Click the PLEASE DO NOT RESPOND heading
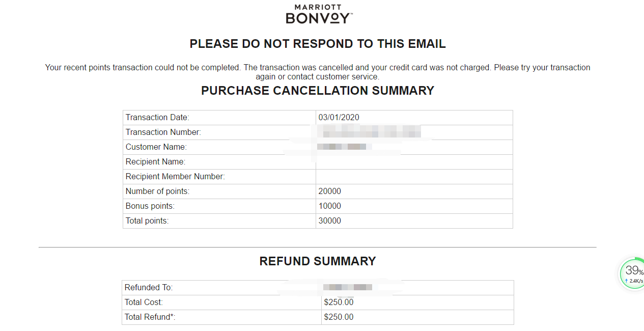The height and width of the screenshot is (331, 644). (x=318, y=44)
